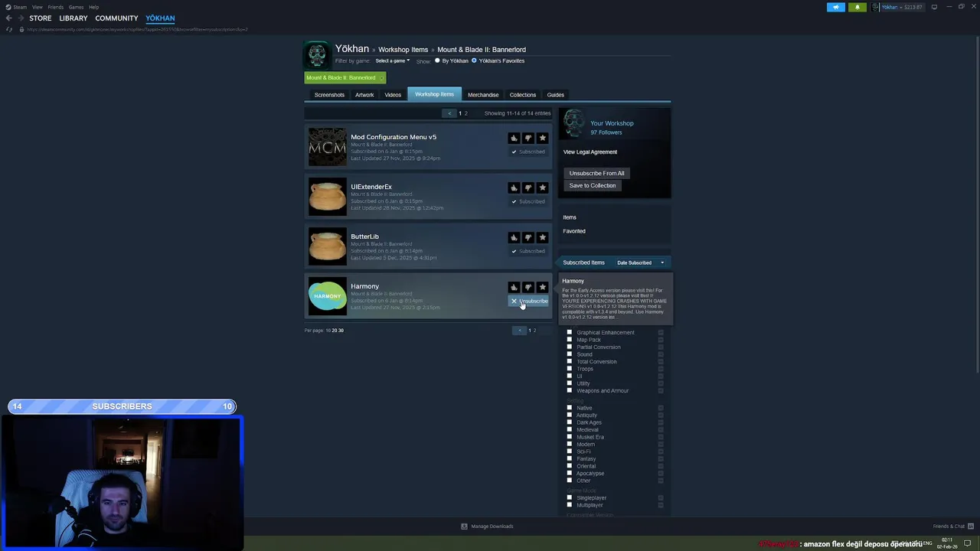
Task: Check the Graphical Enhancement filter
Action: coord(569,332)
